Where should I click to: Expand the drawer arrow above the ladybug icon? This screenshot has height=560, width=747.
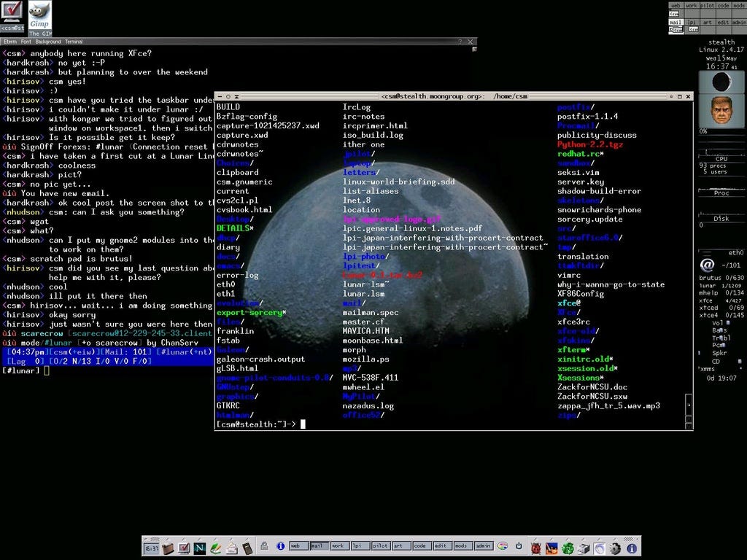[536, 539]
